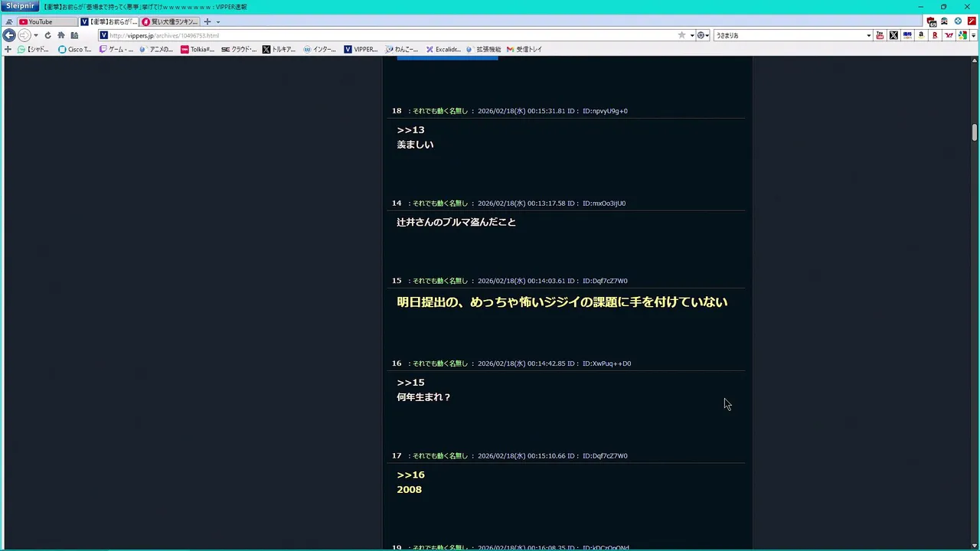The height and width of the screenshot is (551, 980).
Task: Open the VIPPER... bookmark
Action: (361, 49)
